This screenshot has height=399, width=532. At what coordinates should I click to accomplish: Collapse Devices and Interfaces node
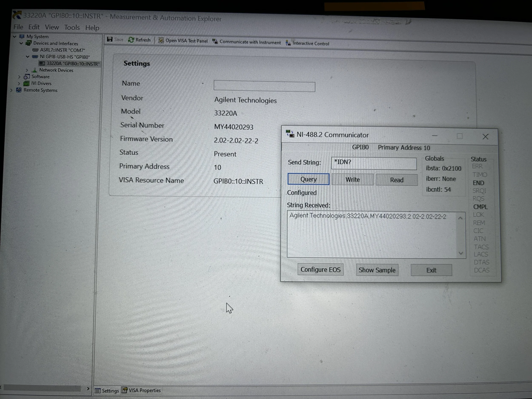click(x=21, y=43)
